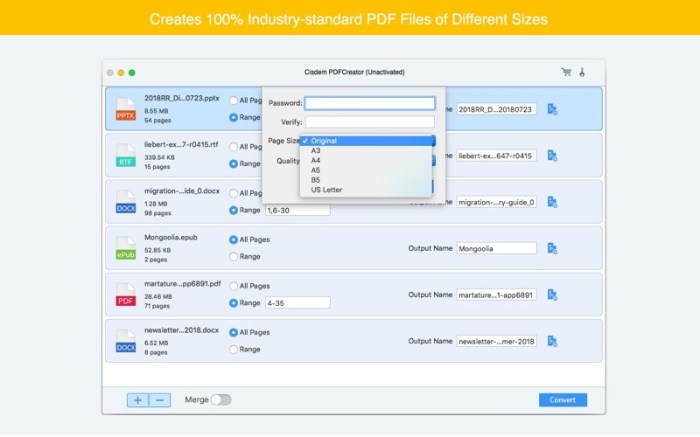Open settings icon for martature pdf row
Viewport: 700px width, 437px height.
(x=552, y=295)
